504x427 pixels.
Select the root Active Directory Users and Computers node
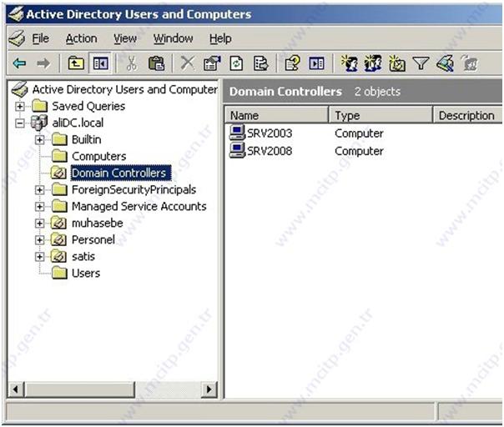click(x=125, y=89)
